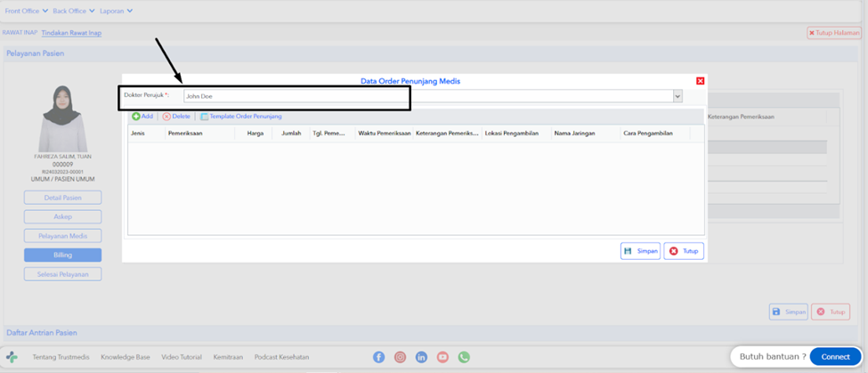Open the Facebook icon in footer
Viewport: 868px width, 373px height.
[379, 357]
